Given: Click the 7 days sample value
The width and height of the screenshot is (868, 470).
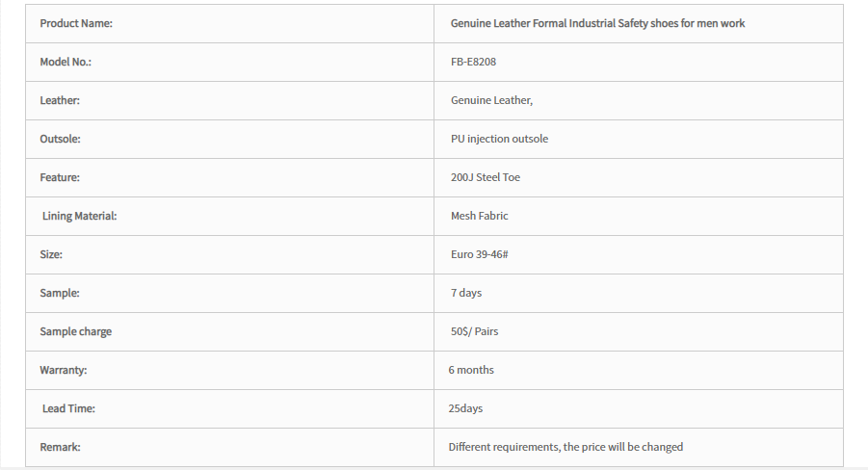Looking at the screenshot, I should [466, 293].
